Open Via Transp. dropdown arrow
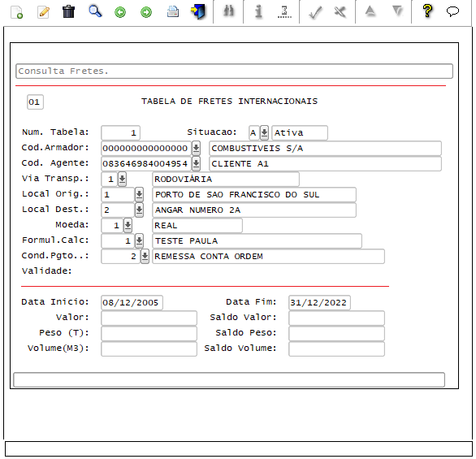 122,179
